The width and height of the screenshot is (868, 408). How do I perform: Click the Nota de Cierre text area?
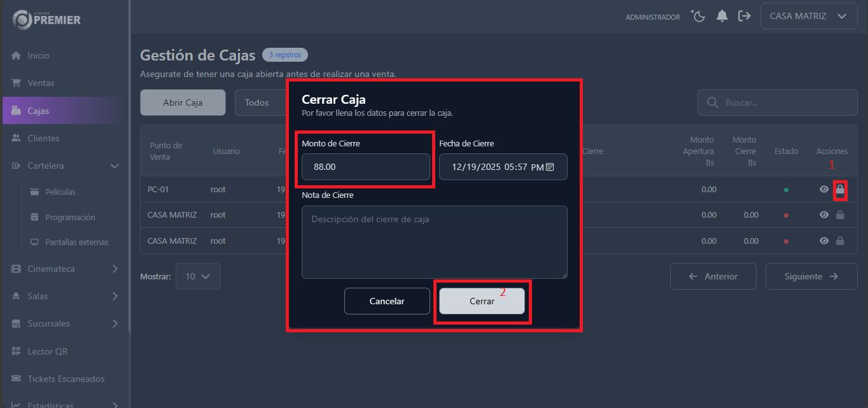click(x=435, y=242)
